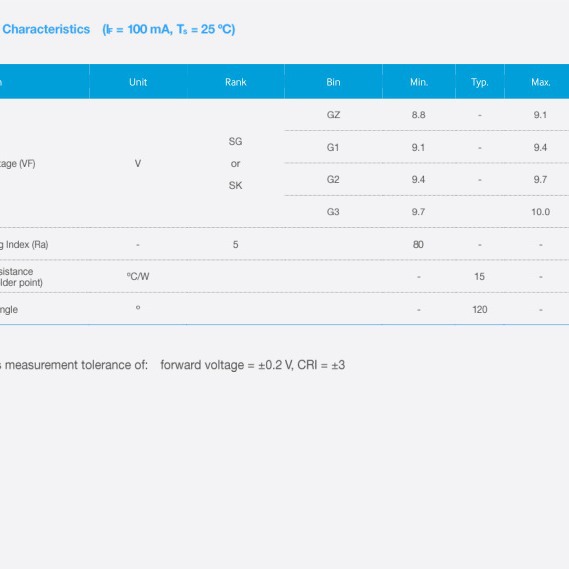The width and height of the screenshot is (569, 569).
Task: Click the SK rank label
Action: tap(235, 185)
